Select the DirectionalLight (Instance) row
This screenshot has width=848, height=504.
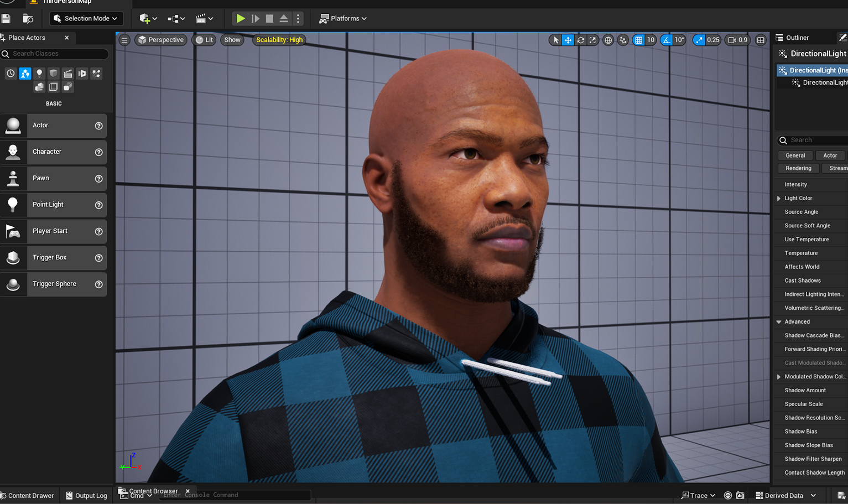pos(811,70)
